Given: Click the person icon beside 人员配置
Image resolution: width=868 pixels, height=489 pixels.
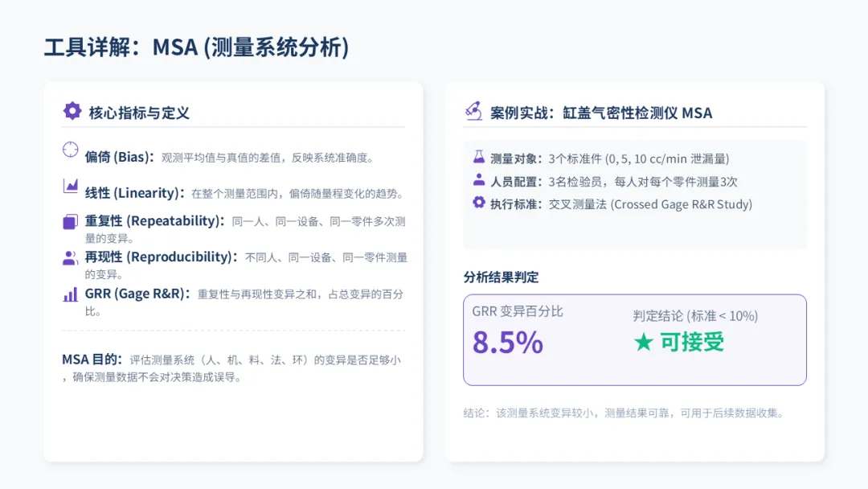Looking at the screenshot, I should click(x=479, y=180).
